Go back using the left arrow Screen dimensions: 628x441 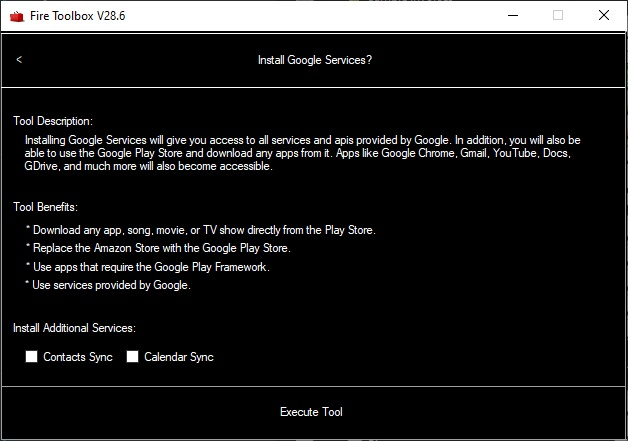pos(19,60)
